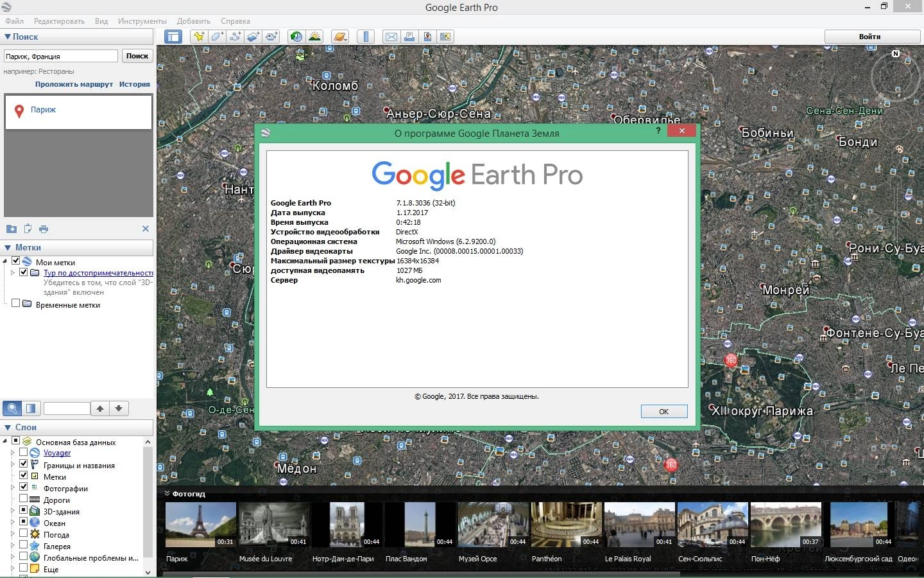The width and height of the screenshot is (924, 578).
Task: Collapse the Фотогид tour strip
Action: point(167,494)
